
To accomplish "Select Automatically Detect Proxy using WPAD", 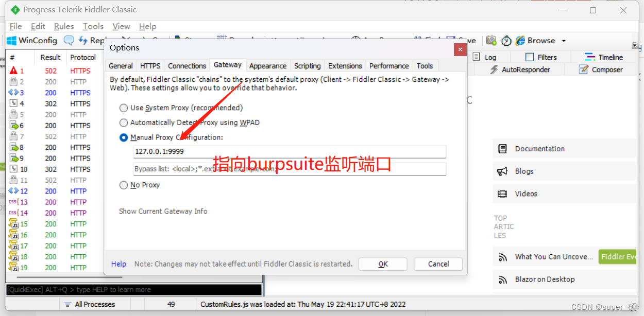I will [124, 123].
